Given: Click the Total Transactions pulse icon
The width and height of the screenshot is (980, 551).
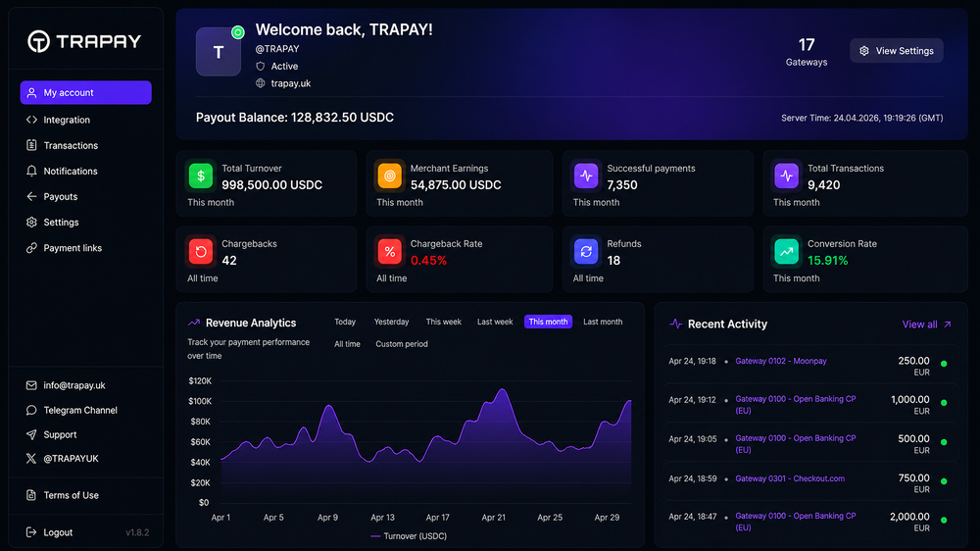Looking at the screenshot, I should pyautogui.click(x=786, y=175).
